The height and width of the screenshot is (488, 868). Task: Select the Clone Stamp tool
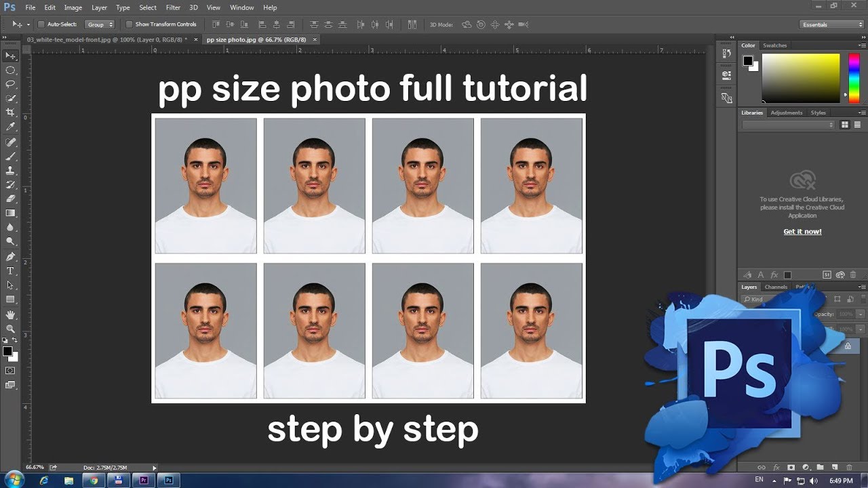click(x=10, y=170)
